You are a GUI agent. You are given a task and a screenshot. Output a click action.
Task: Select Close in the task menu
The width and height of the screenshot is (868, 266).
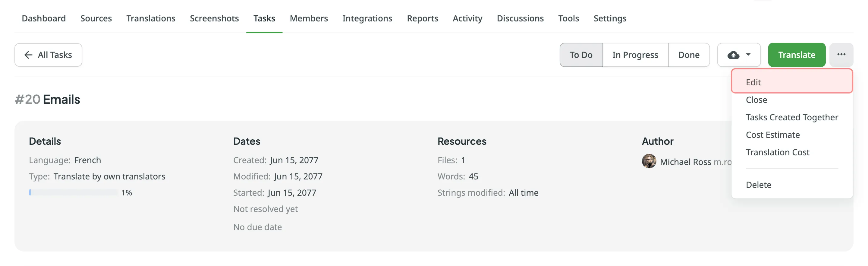[756, 100]
